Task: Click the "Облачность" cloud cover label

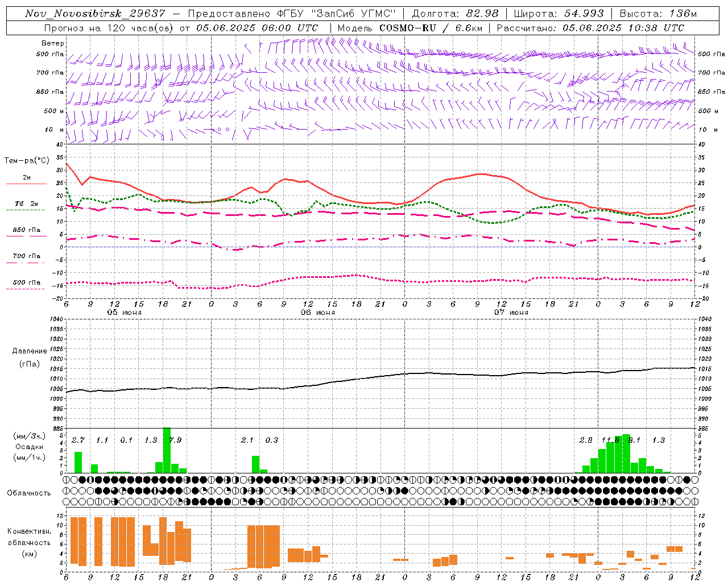Action: click(29, 493)
